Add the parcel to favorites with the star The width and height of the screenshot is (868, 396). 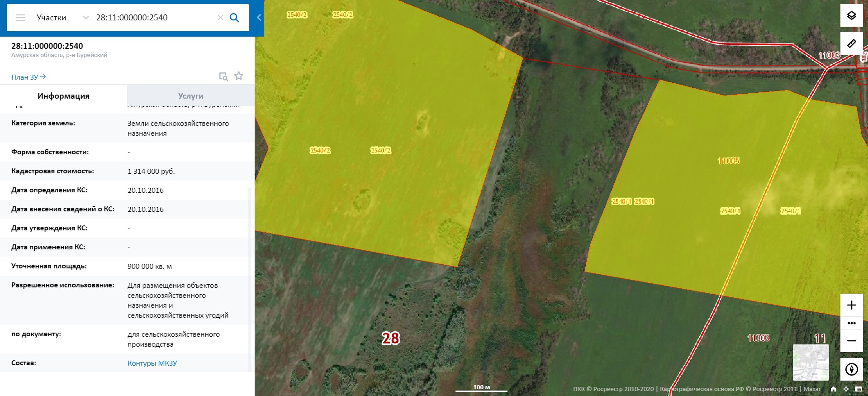[239, 76]
